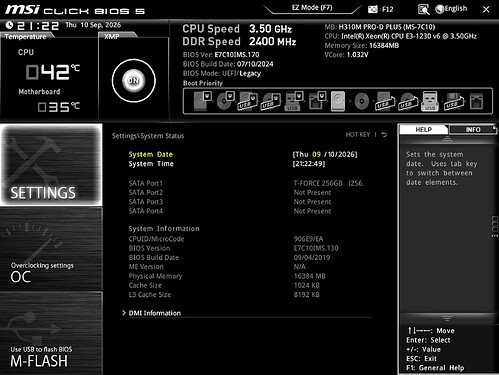
Task: Select highlighted legacy USB key boot icon
Action: (430, 101)
